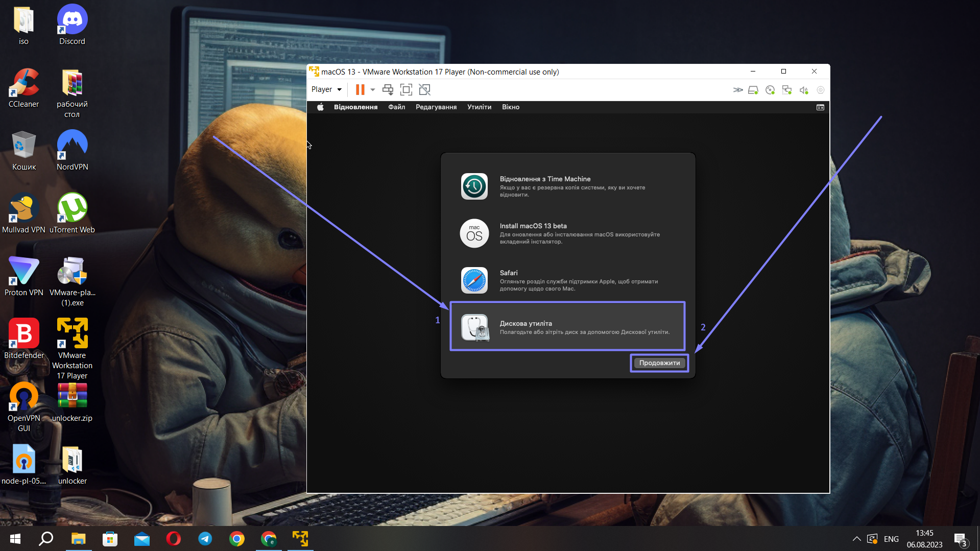Click the network adapter device icon
Image resolution: width=980 pixels, height=551 pixels.
point(787,90)
